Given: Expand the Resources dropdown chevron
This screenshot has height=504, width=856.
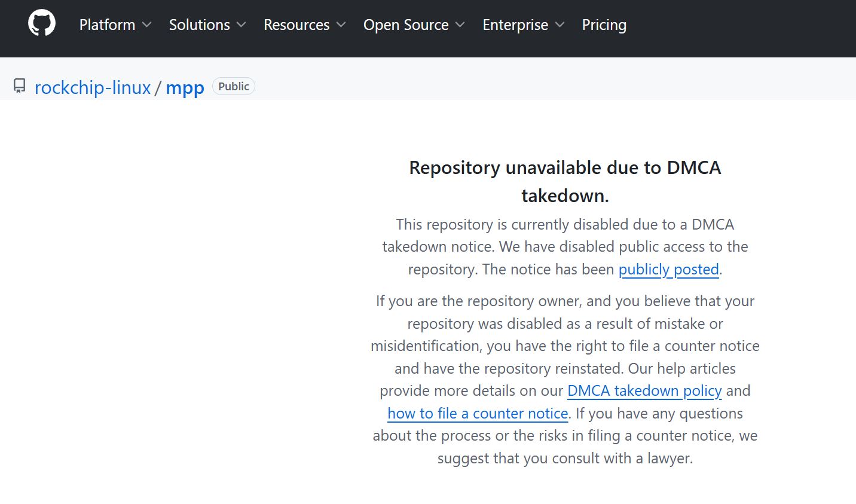Looking at the screenshot, I should coord(340,25).
